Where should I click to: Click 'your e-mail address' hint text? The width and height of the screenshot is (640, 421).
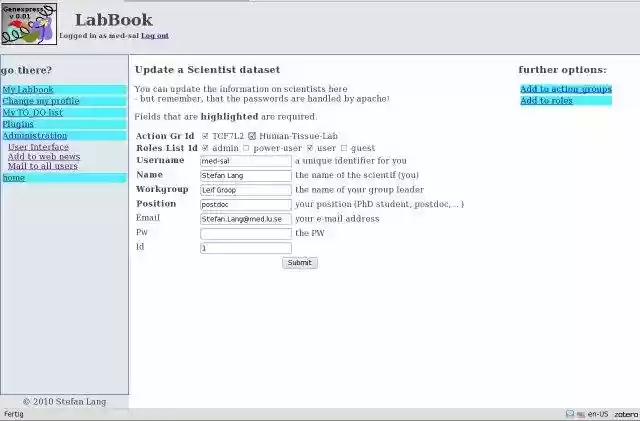click(337, 219)
